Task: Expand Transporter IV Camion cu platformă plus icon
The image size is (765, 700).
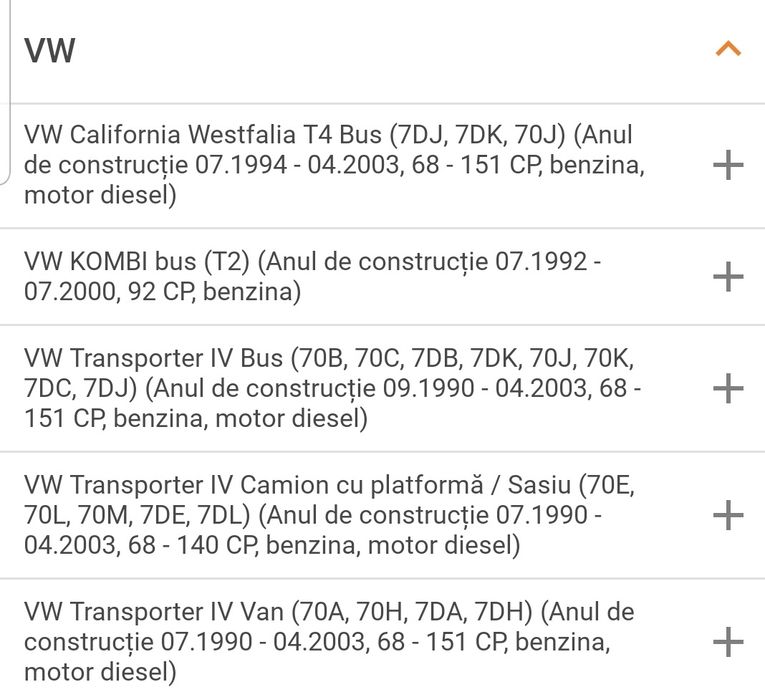Action: (x=728, y=516)
